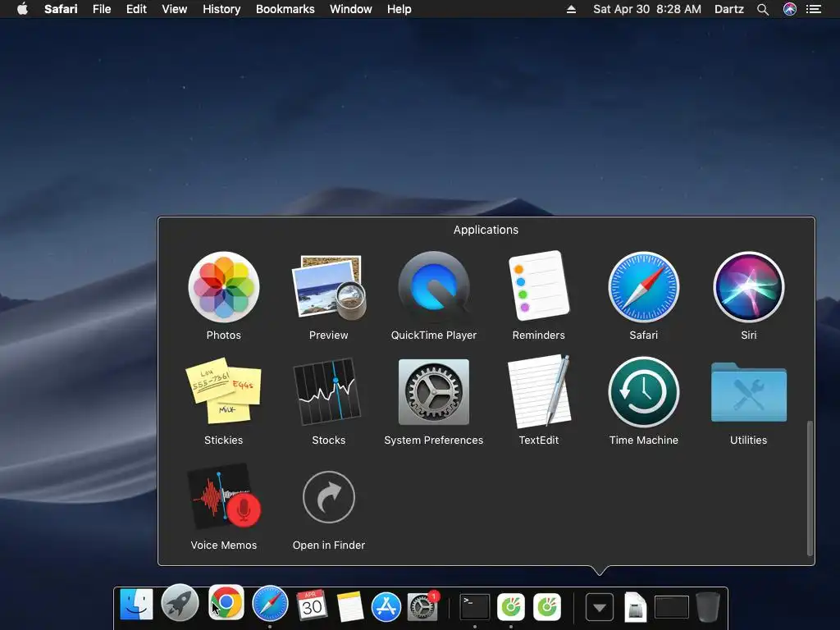
Task: Open the Trash in the Dock
Action: point(708,607)
